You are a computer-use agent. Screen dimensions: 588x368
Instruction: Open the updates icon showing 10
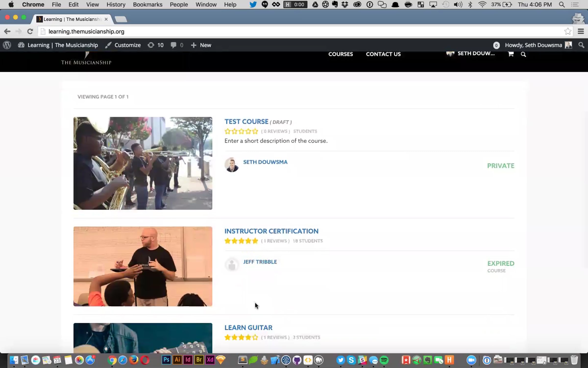point(155,45)
